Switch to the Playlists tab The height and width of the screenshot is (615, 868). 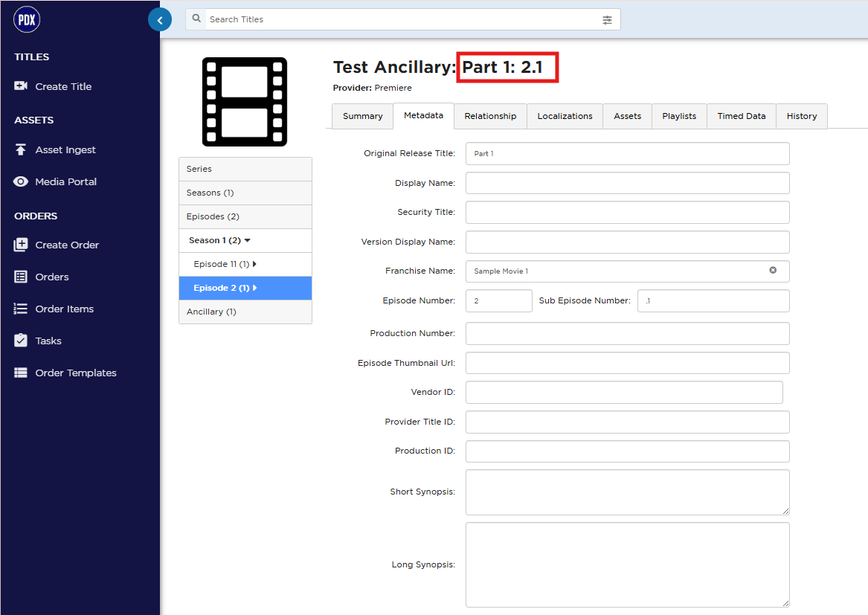pyautogui.click(x=679, y=116)
